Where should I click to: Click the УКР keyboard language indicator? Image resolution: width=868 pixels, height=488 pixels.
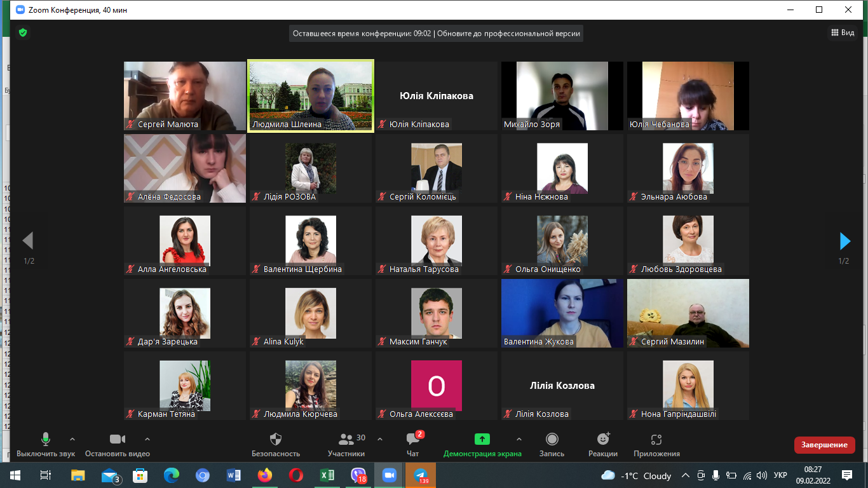point(781,475)
